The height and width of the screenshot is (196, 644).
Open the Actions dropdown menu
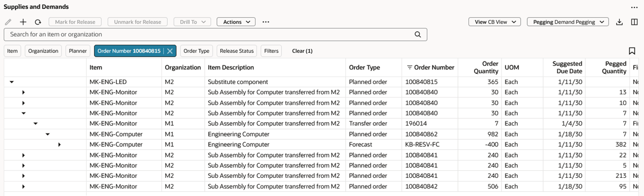[236, 22]
